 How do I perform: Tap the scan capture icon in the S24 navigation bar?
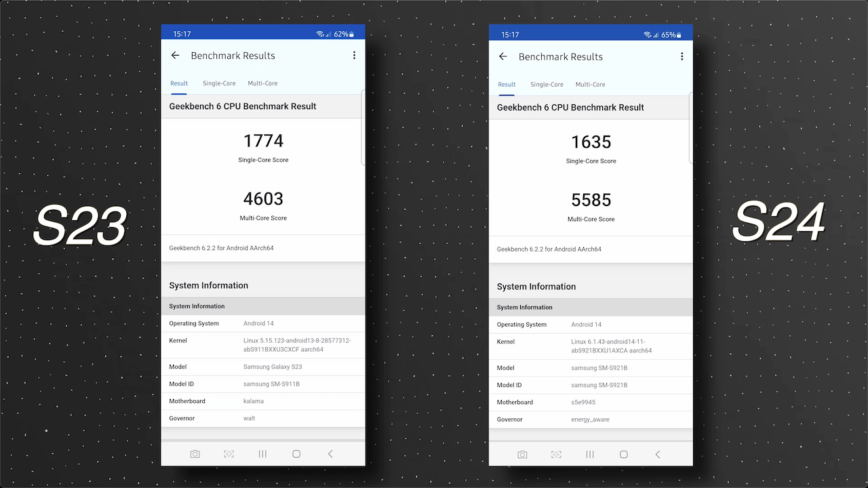coord(556,455)
